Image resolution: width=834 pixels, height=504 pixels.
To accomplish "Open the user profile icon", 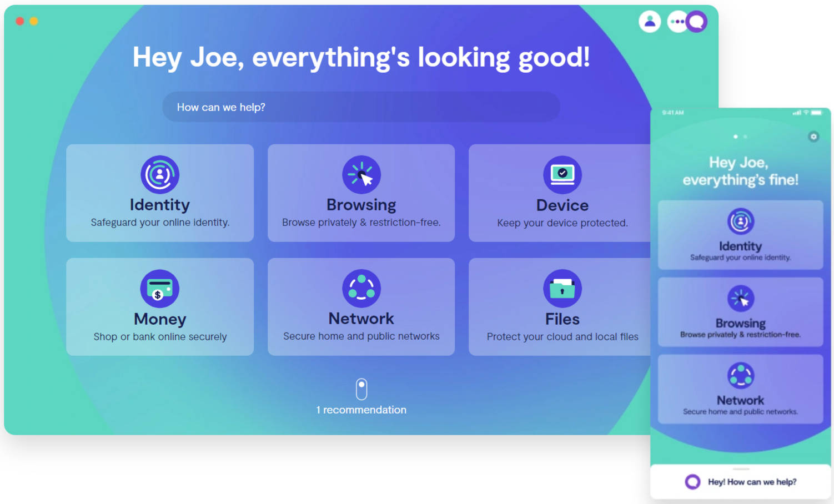I will click(x=650, y=22).
